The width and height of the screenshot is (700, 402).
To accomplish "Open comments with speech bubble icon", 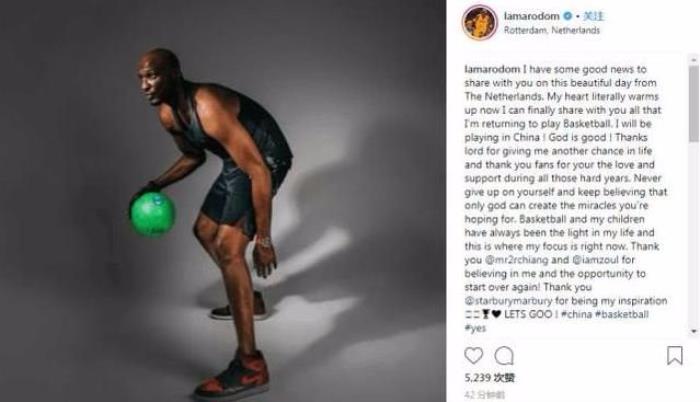I will 504,356.
